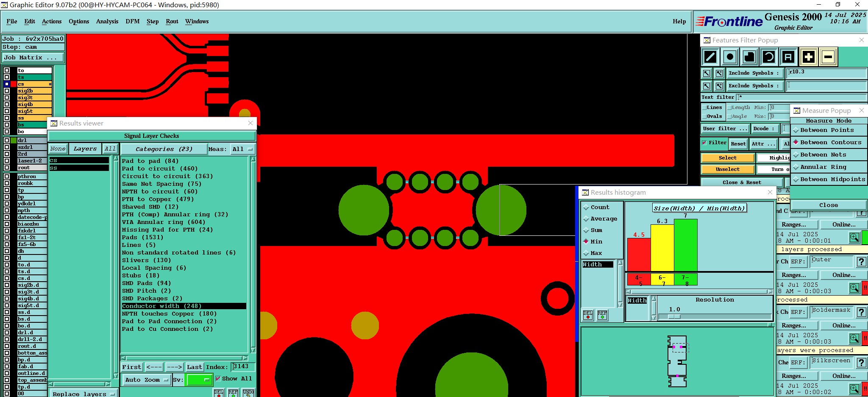The width and height of the screenshot is (868, 397).
Task: Open the Meas All dropdown
Action: (242, 149)
